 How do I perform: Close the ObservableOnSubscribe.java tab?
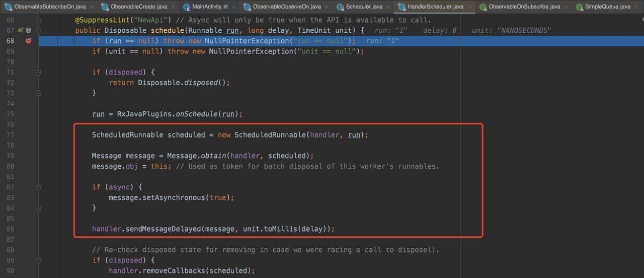[567, 7]
